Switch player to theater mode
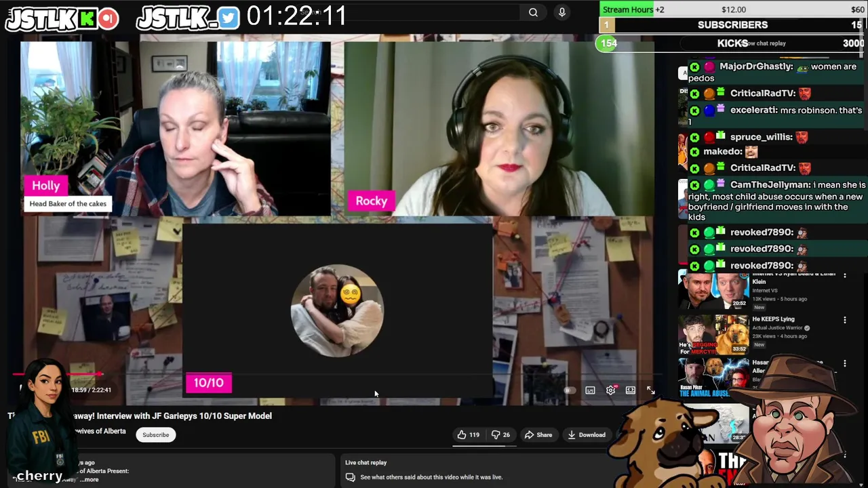The image size is (868, 488). click(x=631, y=390)
